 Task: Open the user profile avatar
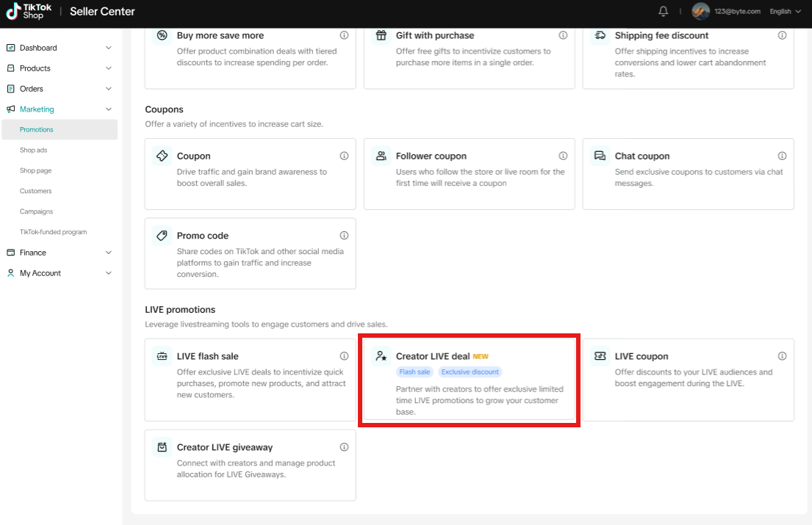coord(700,11)
